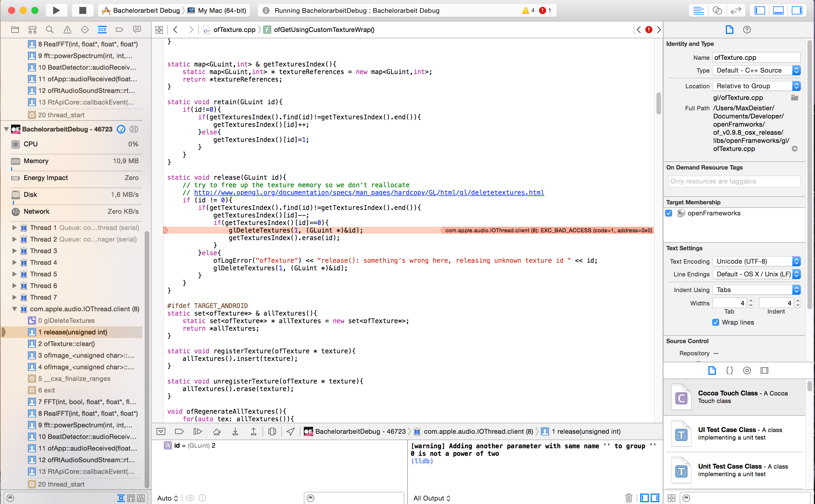This screenshot has width=815, height=504.
Task: Click the Step Over debug button
Action: pos(216,432)
